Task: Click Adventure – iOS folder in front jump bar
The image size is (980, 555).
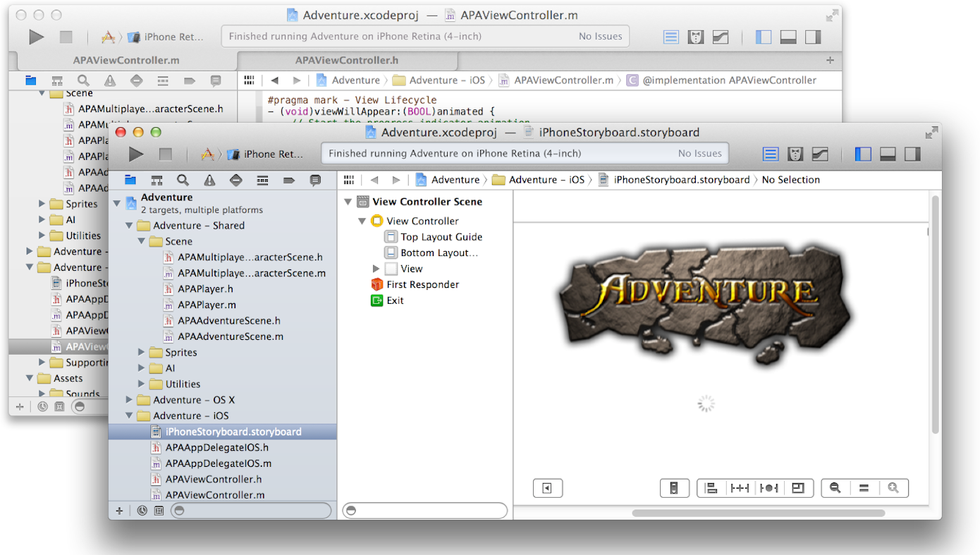Action: coord(538,180)
